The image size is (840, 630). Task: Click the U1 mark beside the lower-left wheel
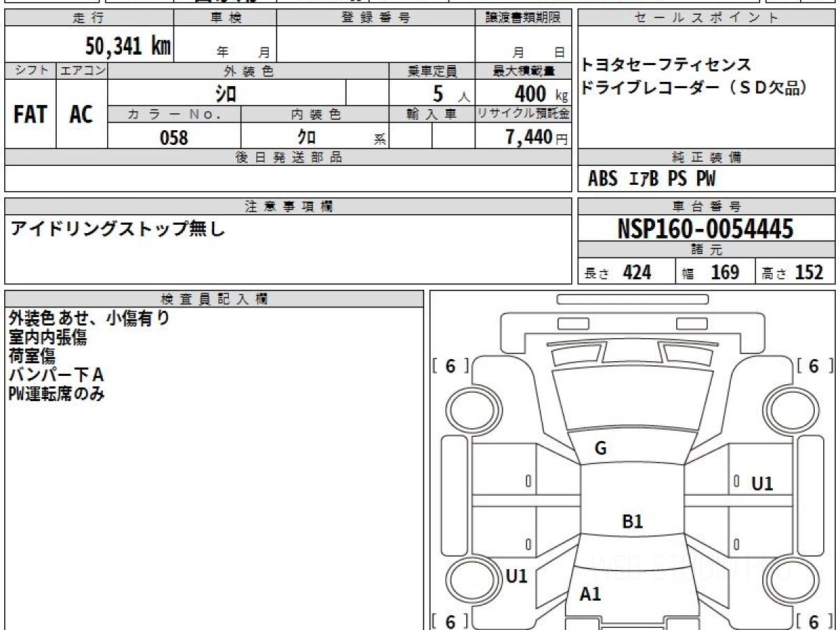[517, 576]
